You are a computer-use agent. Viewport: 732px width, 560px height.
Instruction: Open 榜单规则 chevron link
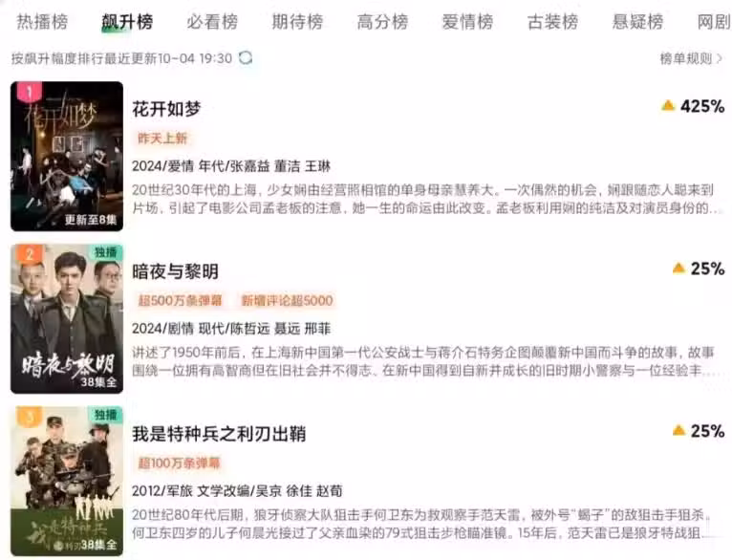pos(691,59)
